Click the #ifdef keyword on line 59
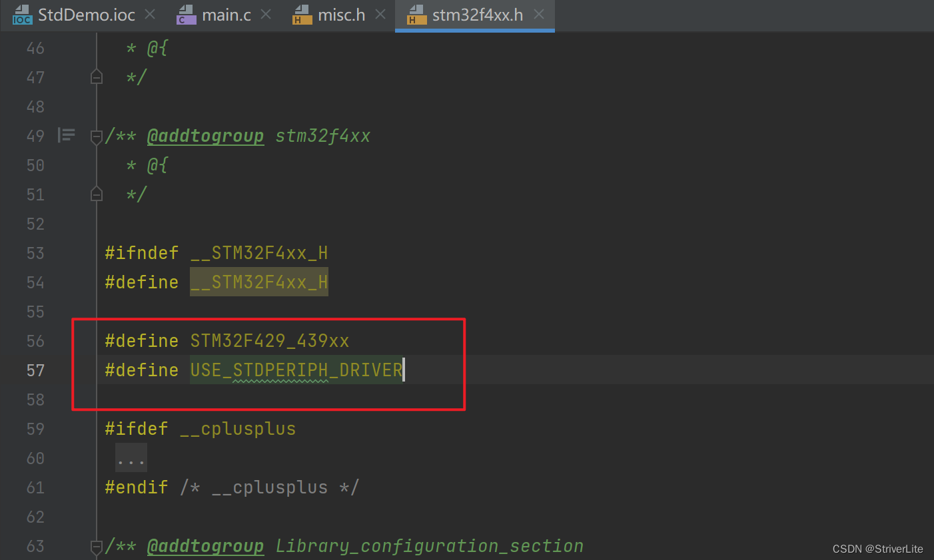This screenshot has width=934, height=560. [137, 429]
